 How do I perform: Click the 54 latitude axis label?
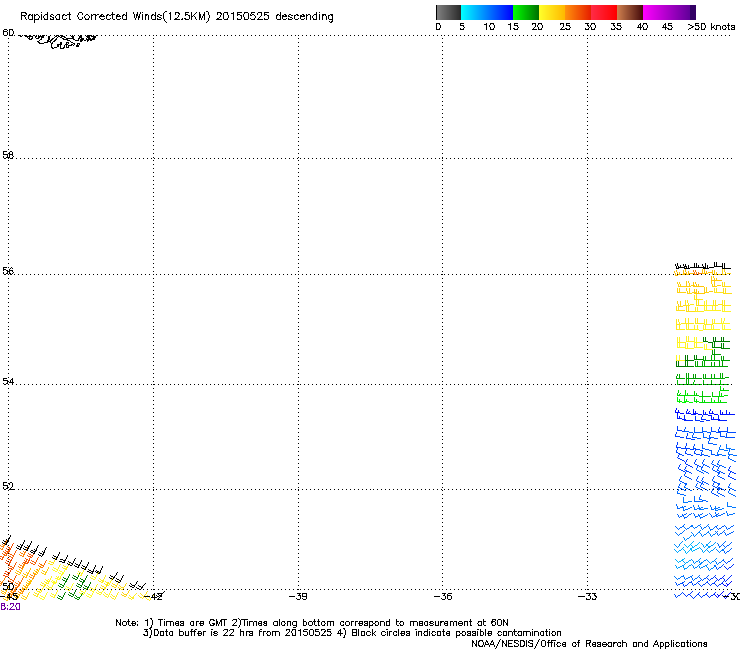pyautogui.click(x=8, y=381)
